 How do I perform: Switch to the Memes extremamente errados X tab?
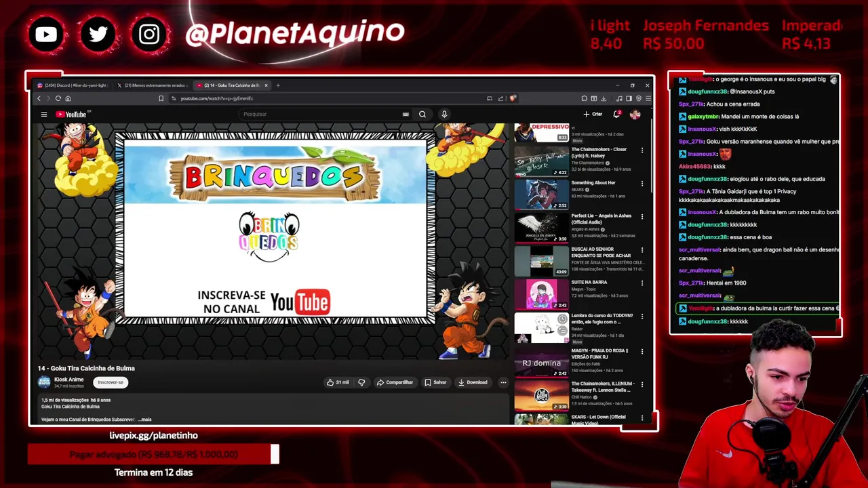tap(153, 85)
